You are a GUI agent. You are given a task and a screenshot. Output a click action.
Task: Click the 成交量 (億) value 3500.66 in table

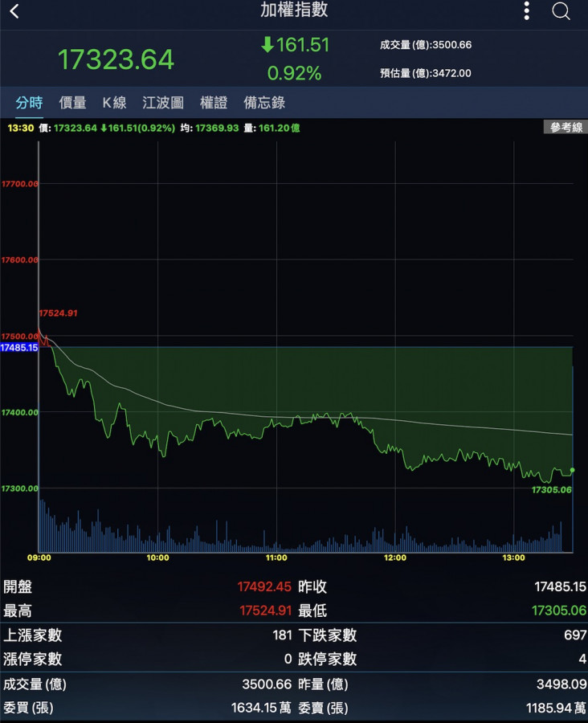click(267, 684)
